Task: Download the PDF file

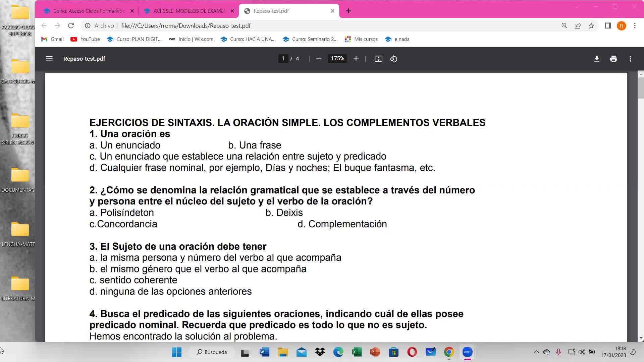Action: tap(597, 59)
